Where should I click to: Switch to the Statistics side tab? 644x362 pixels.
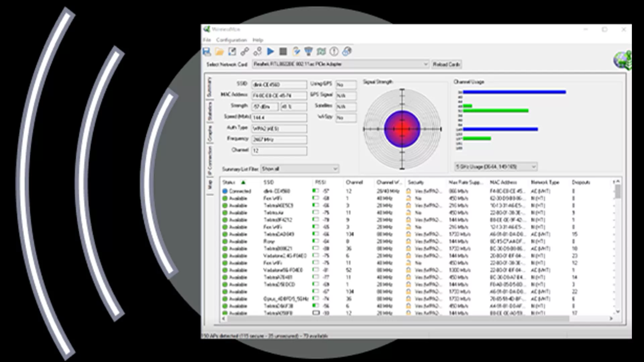point(210,112)
